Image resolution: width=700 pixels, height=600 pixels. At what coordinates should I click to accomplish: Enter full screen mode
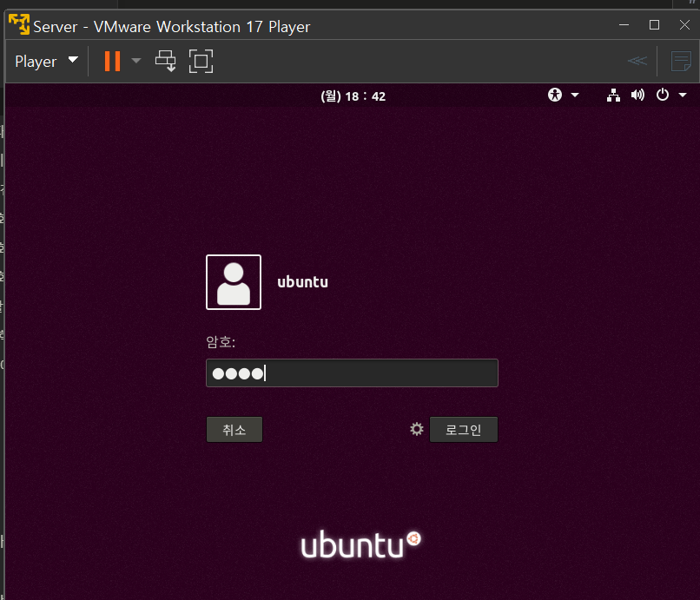pos(201,61)
